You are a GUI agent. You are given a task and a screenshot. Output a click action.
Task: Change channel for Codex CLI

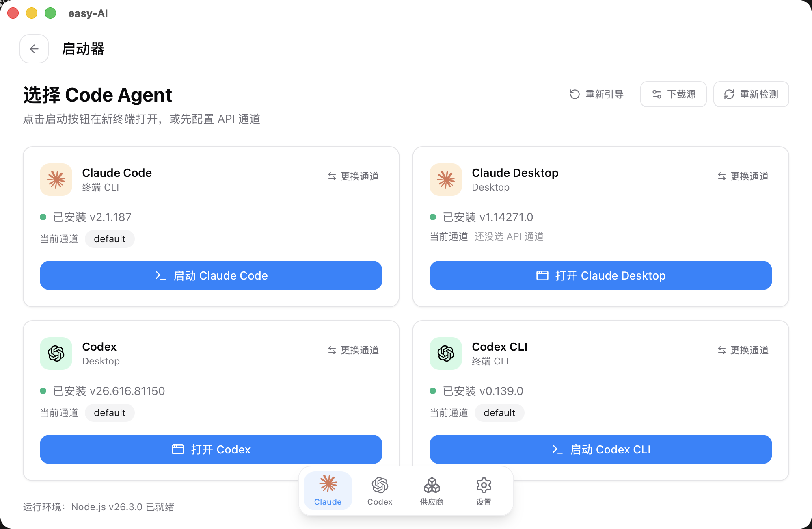click(743, 350)
